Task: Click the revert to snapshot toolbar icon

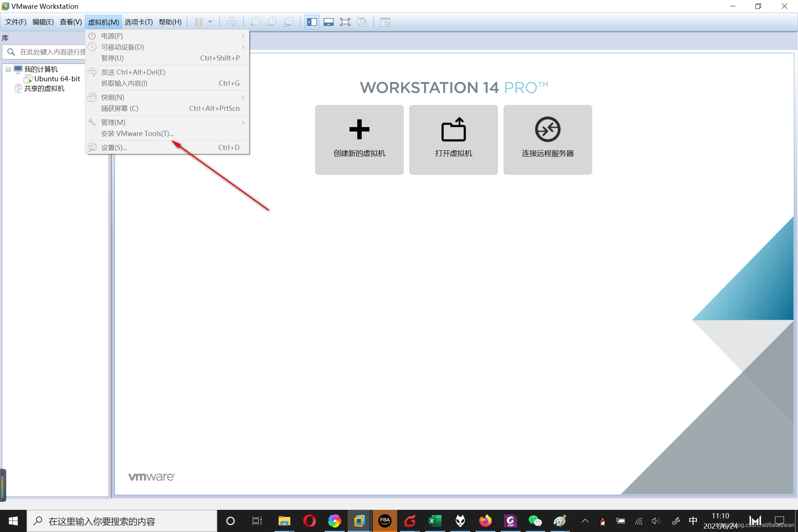Action: (272, 22)
